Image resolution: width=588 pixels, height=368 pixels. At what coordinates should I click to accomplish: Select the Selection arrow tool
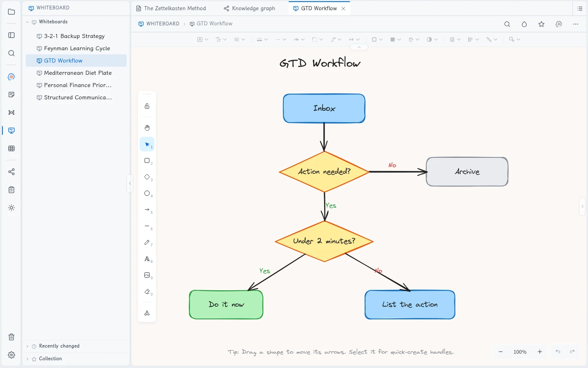[x=147, y=144]
